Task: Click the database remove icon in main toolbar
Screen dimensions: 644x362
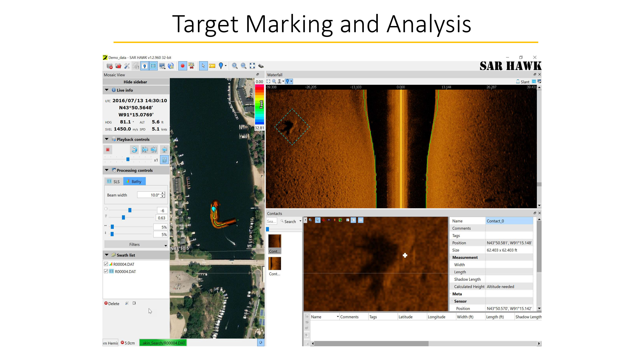Action: click(109, 66)
